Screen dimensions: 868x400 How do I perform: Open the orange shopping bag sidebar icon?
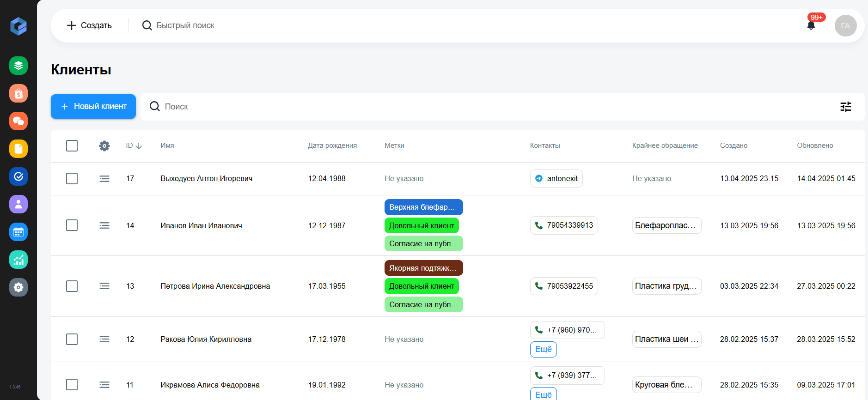(x=18, y=93)
